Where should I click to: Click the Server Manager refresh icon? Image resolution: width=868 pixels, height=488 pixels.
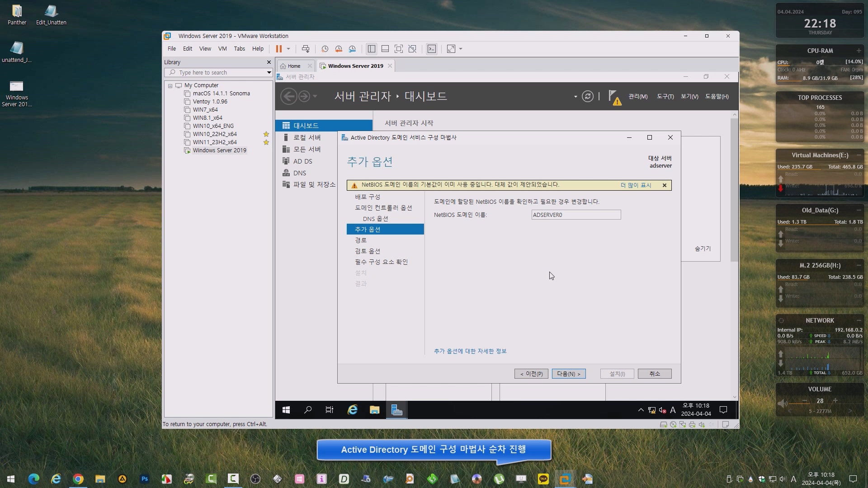coord(587,96)
